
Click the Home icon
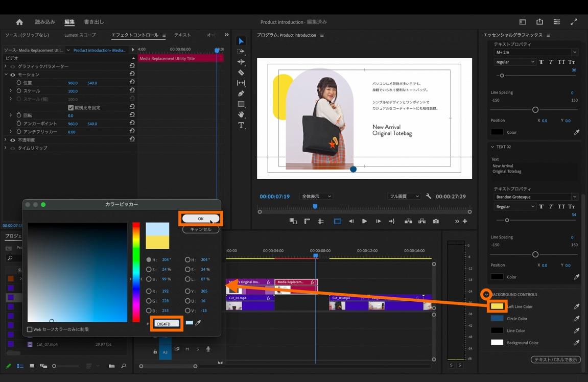19,22
